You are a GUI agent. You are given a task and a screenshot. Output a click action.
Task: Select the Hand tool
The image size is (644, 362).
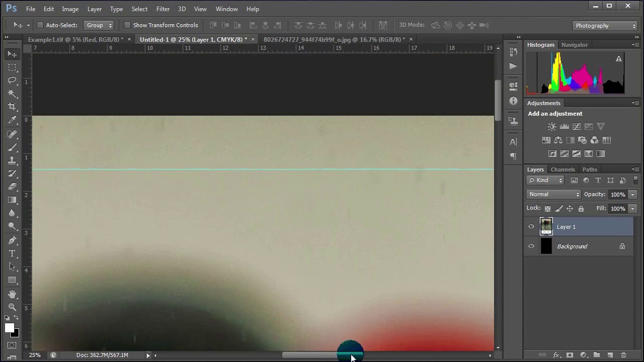tap(13, 294)
